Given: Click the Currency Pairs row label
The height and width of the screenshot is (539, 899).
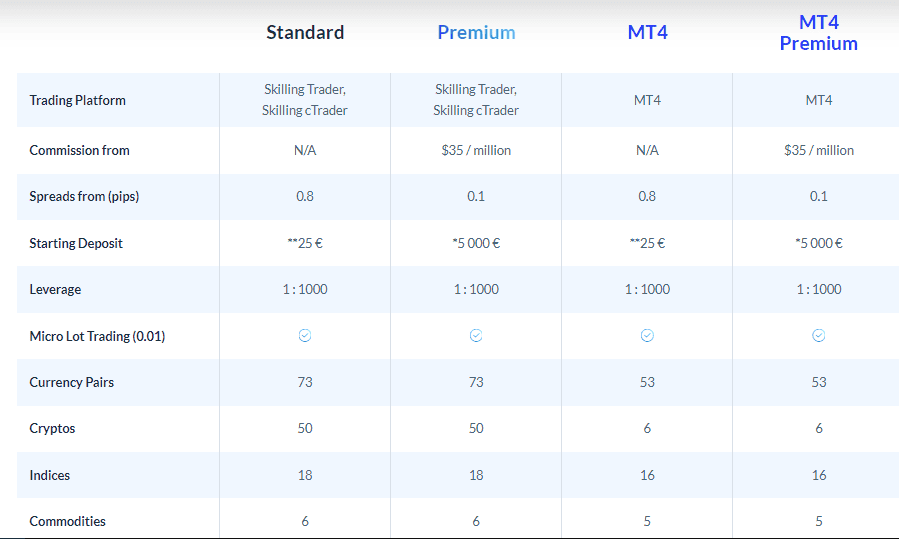Looking at the screenshot, I should pos(72,382).
